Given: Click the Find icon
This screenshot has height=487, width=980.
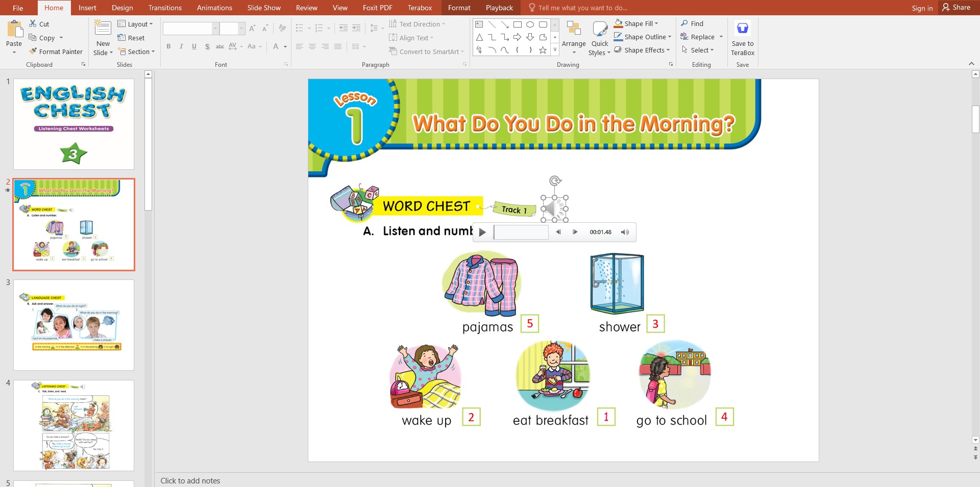Looking at the screenshot, I should [684, 23].
